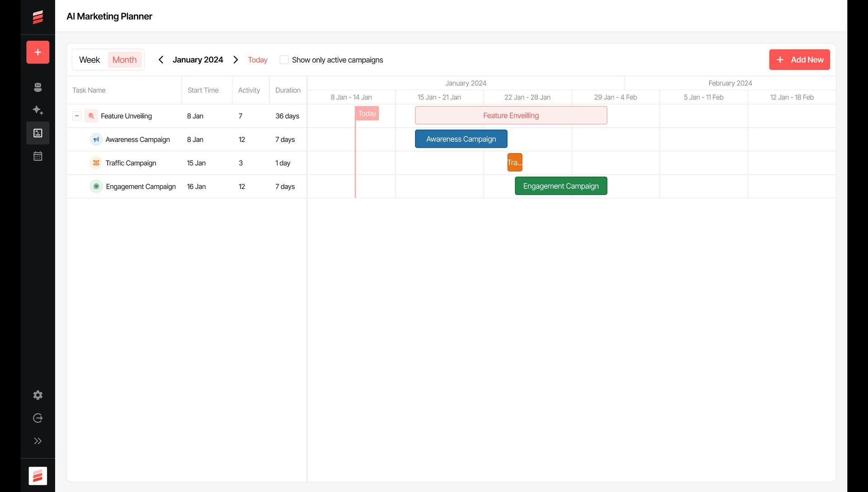Open the calendar icon in sidebar
Screen dimensions: 868x492
pos(38,156)
